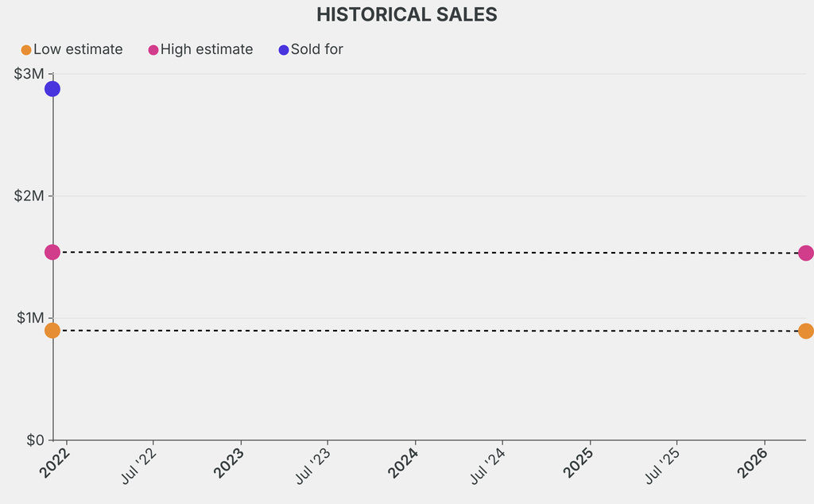Select the blue Sold for data point

click(x=52, y=88)
